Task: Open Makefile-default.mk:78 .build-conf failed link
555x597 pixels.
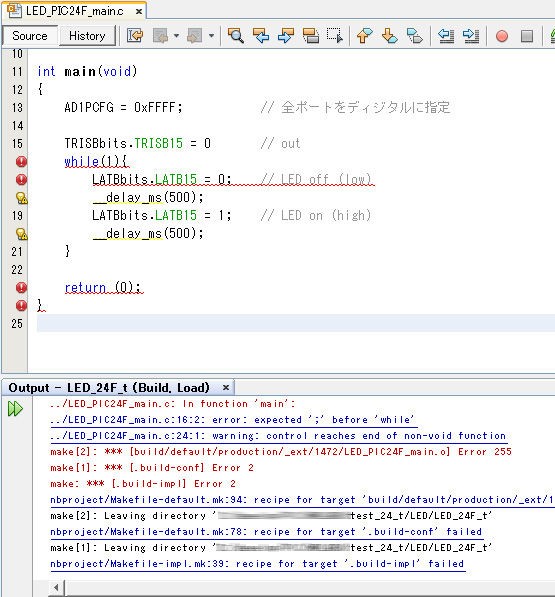Action: pyautogui.click(x=266, y=532)
